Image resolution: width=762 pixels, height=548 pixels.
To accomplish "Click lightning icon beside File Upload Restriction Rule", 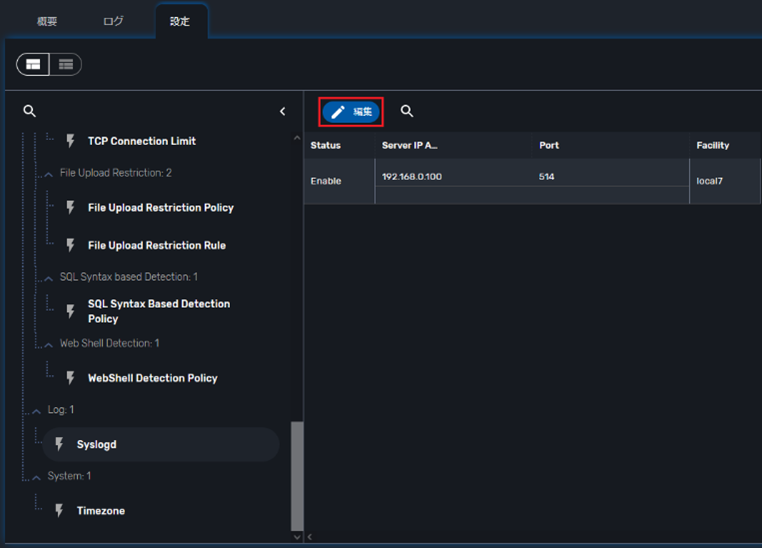I will (71, 245).
